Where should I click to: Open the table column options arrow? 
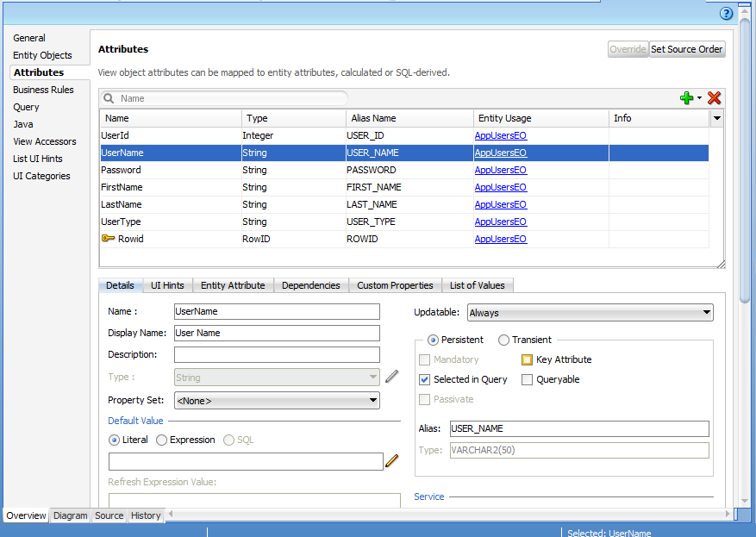715,118
